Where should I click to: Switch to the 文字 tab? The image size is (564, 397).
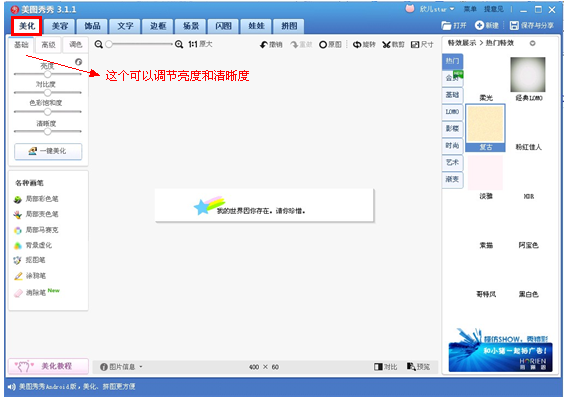point(125,26)
